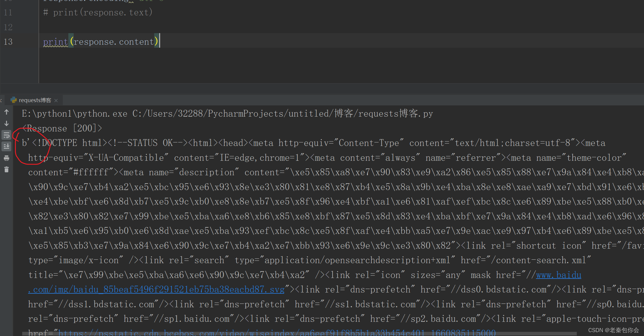Open the www.baidu svg hyperlink

click(558, 275)
